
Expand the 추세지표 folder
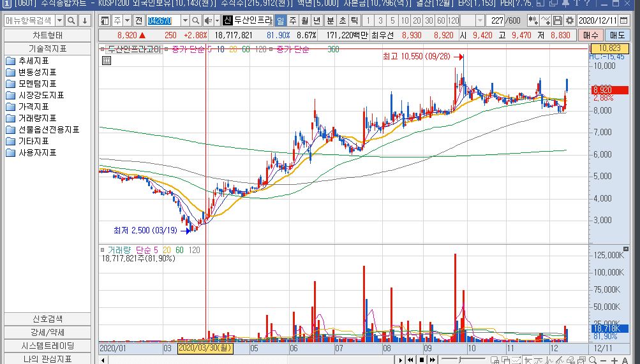(x=11, y=61)
